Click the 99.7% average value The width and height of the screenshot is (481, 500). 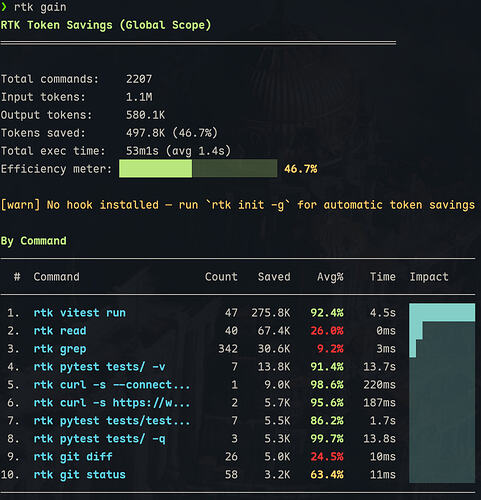(x=327, y=439)
